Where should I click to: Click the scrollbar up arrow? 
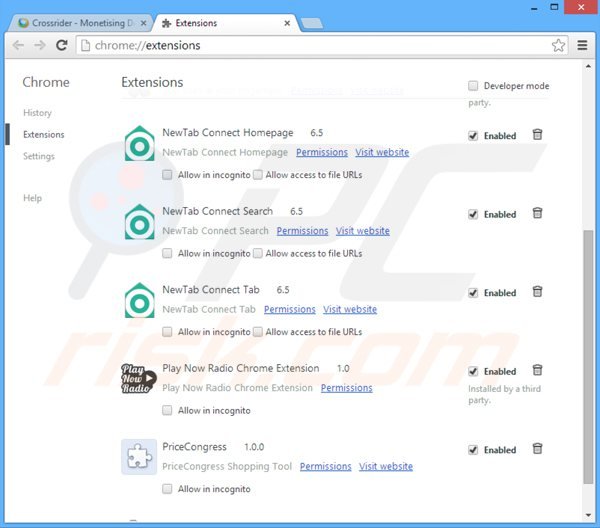tap(588, 67)
